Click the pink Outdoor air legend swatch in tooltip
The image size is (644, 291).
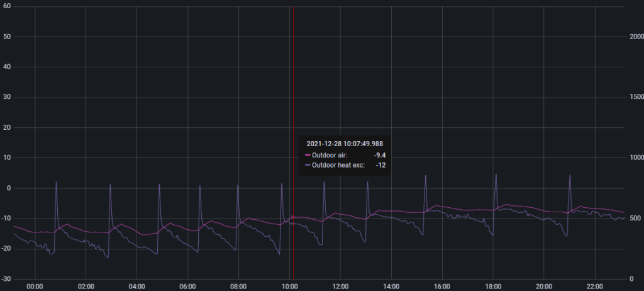point(308,154)
